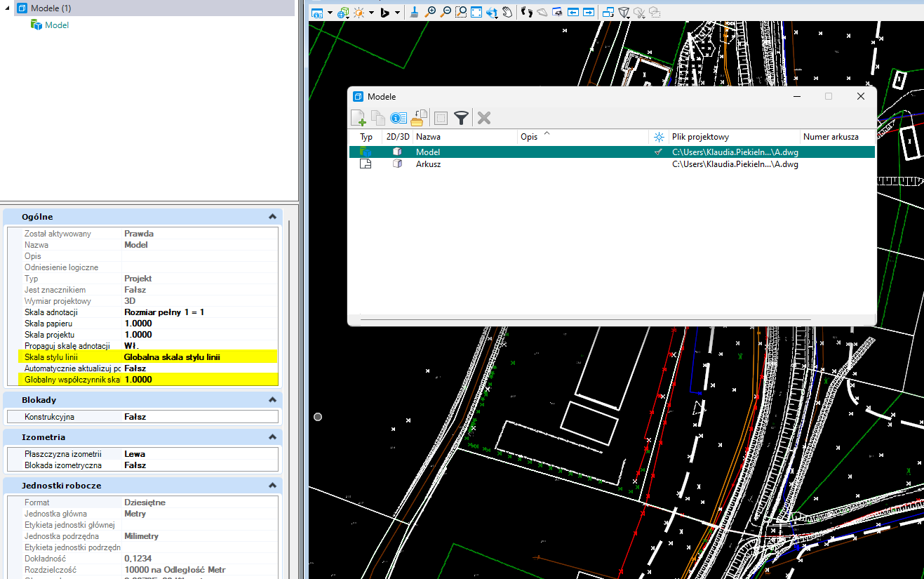Click the Update View brush icon
This screenshot has height=579, width=924.
414,12
